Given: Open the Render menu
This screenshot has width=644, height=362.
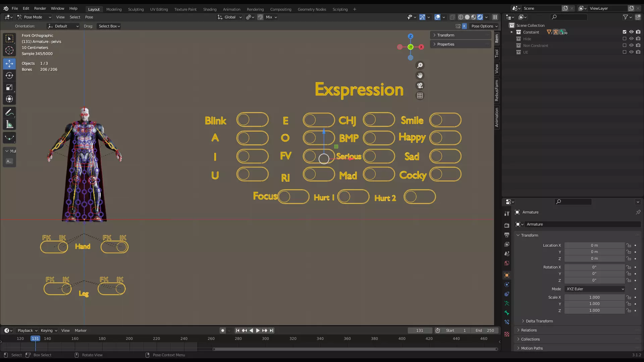Looking at the screenshot, I should pyautogui.click(x=40, y=8).
